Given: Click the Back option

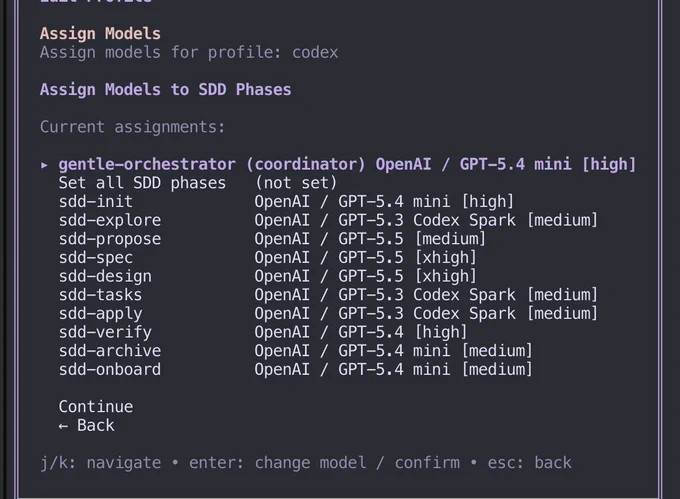Looking at the screenshot, I should tap(96, 425).
